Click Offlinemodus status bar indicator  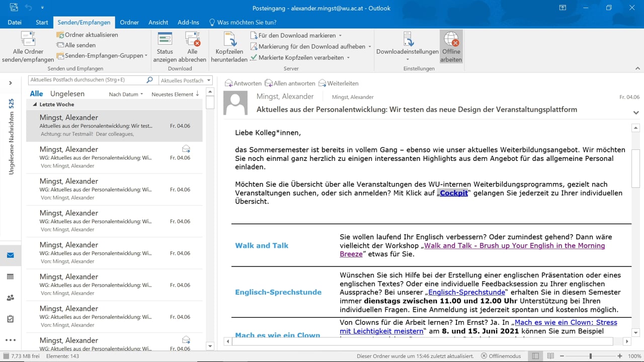[x=502, y=356]
